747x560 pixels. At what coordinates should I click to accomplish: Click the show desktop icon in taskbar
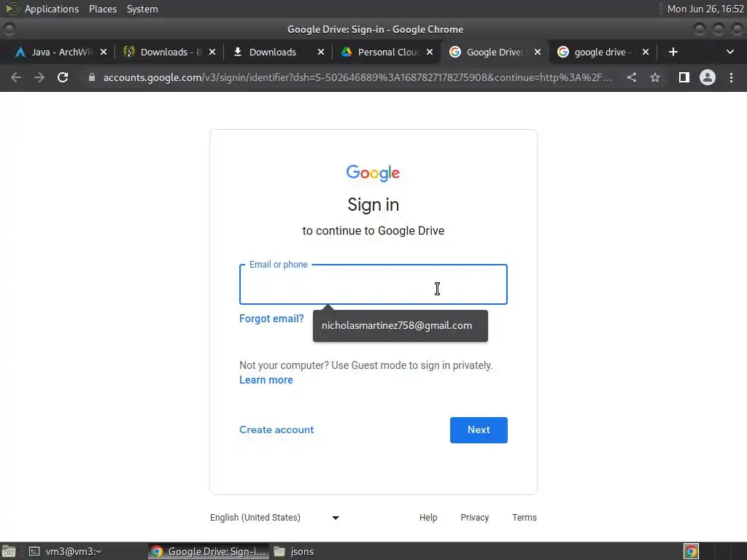pos(9,551)
